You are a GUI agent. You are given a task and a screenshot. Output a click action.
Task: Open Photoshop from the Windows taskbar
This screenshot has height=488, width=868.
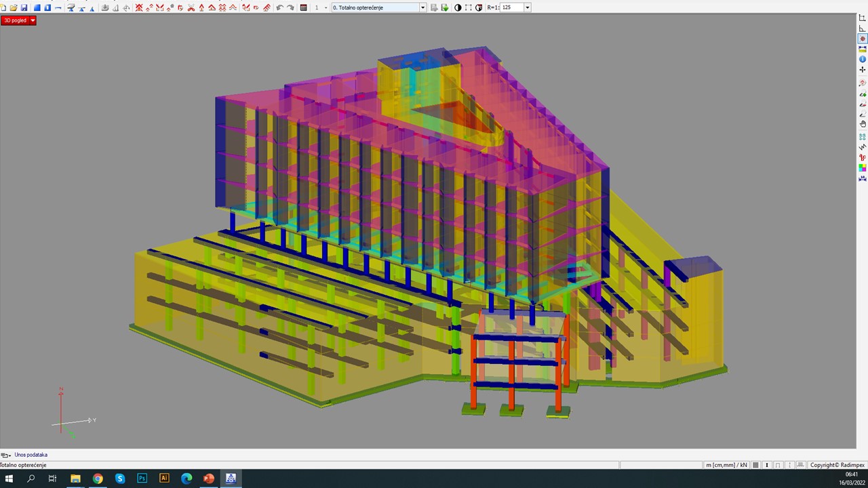pos(142,479)
